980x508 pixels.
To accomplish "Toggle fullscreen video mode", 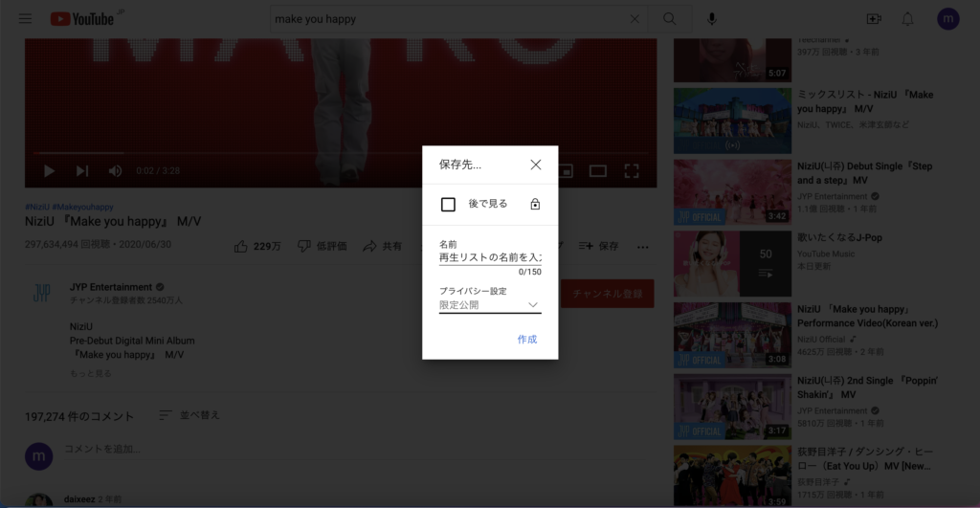I will coord(632,171).
